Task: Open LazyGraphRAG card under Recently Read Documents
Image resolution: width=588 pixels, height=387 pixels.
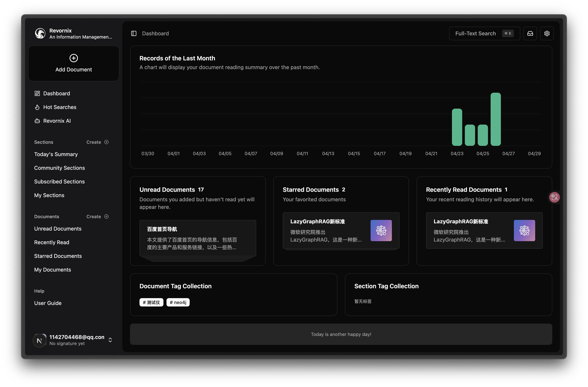Action: pos(484,231)
